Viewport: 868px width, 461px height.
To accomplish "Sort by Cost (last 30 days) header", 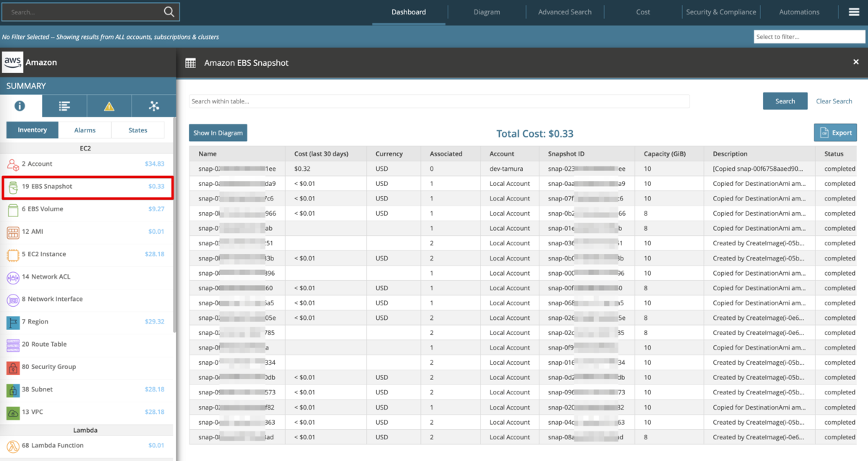I will (x=325, y=153).
